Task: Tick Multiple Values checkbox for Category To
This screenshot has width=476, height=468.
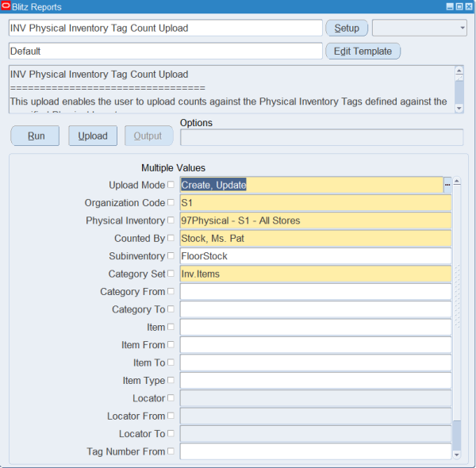Action: 171,309
